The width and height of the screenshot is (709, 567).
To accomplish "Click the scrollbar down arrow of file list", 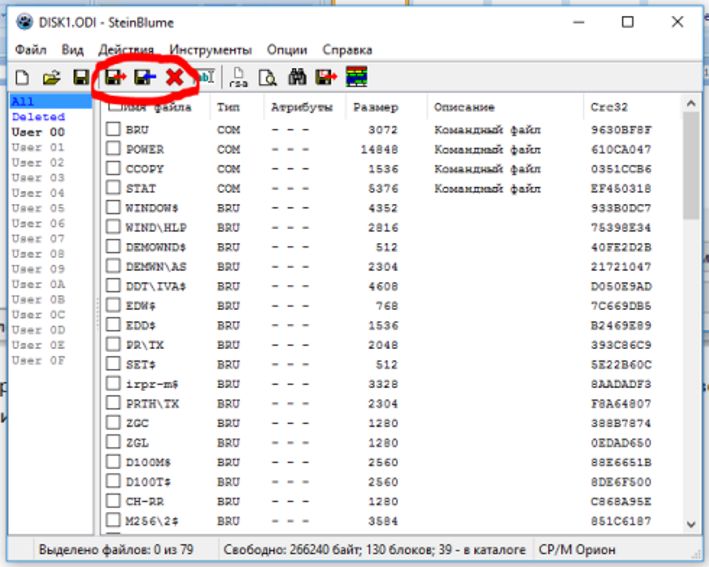I will [x=691, y=524].
